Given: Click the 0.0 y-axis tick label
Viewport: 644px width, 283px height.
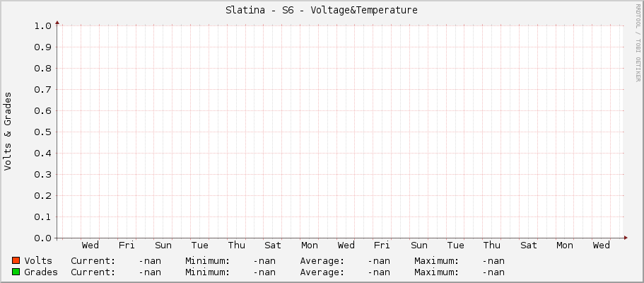Looking at the screenshot, I should [x=42, y=238].
